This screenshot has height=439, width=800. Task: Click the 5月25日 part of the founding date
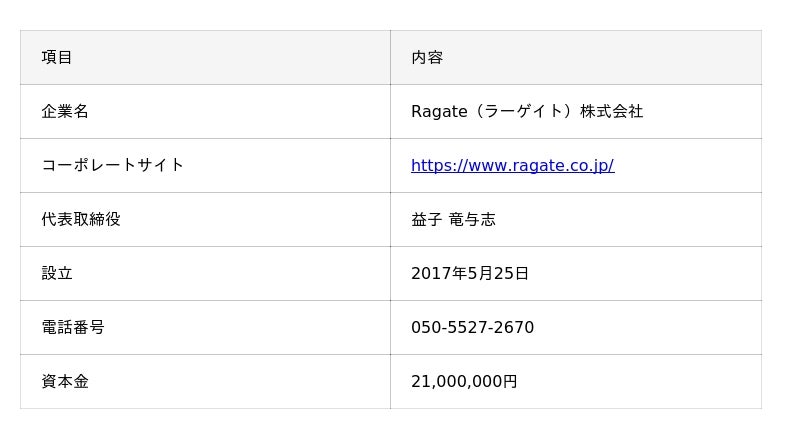coord(499,274)
